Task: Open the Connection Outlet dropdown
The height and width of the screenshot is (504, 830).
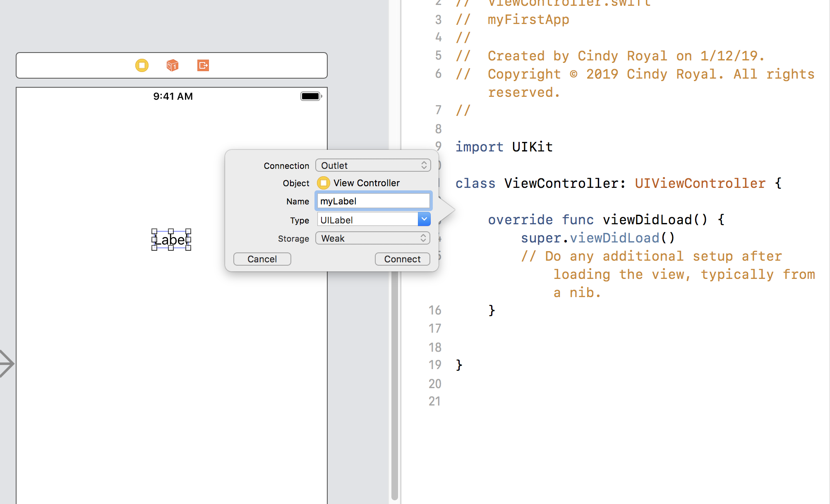Action: pyautogui.click(x=373, y=166)
